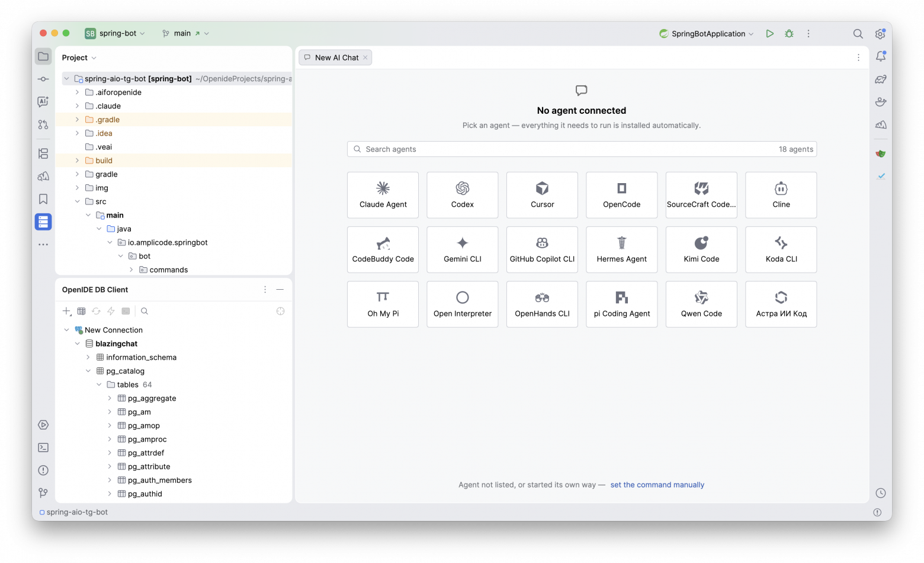Open the Project folder tool window icon

[43, 56]
